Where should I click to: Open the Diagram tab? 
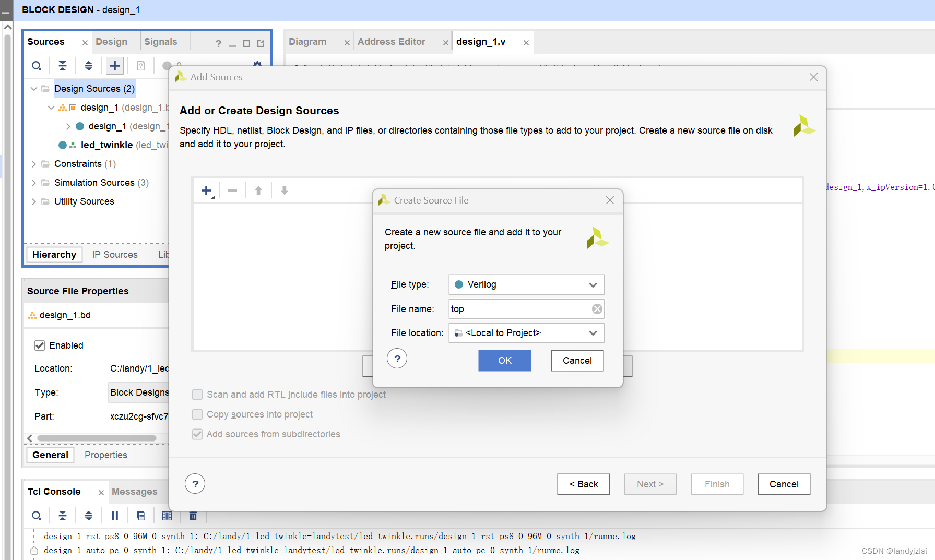(307, 42)
